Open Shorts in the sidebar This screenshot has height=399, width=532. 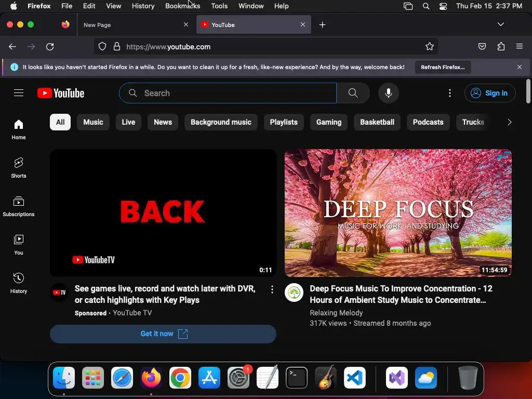click(x=19, y=168)
